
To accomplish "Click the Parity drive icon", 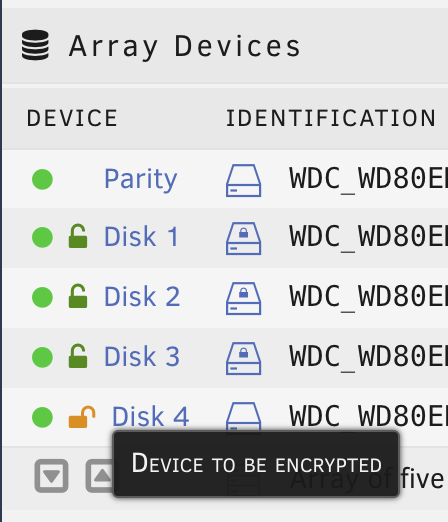I will [243, 180].
